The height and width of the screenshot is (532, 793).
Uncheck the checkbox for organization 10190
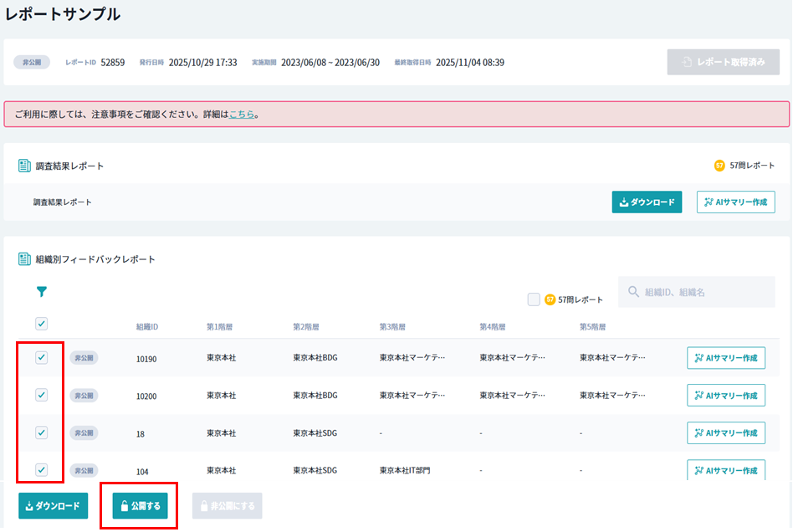(x=42, y=357)
